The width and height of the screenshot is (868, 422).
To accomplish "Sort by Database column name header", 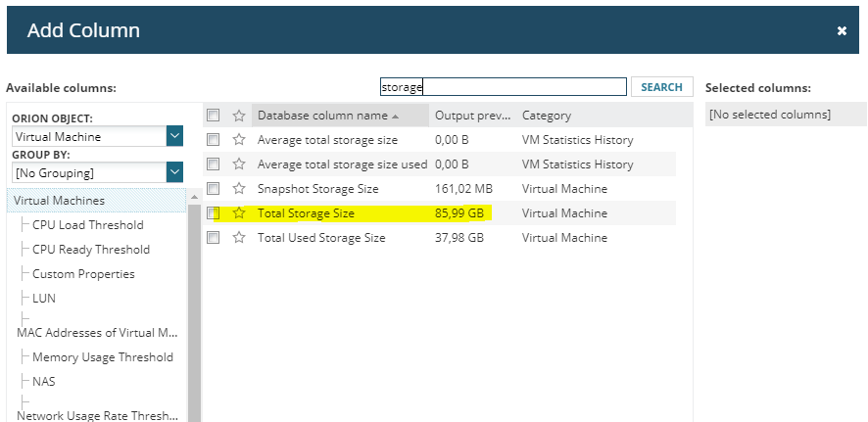I will [x=340, y=115].
